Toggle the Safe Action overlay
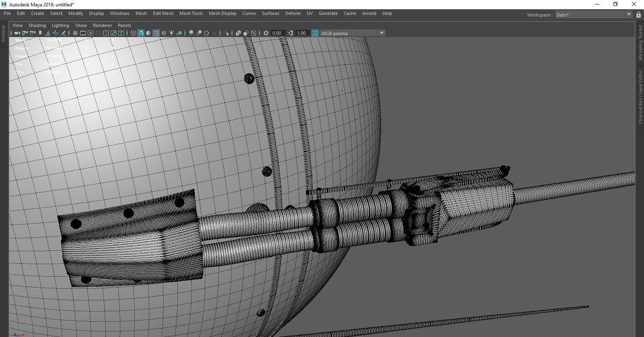 pos(114,33)
